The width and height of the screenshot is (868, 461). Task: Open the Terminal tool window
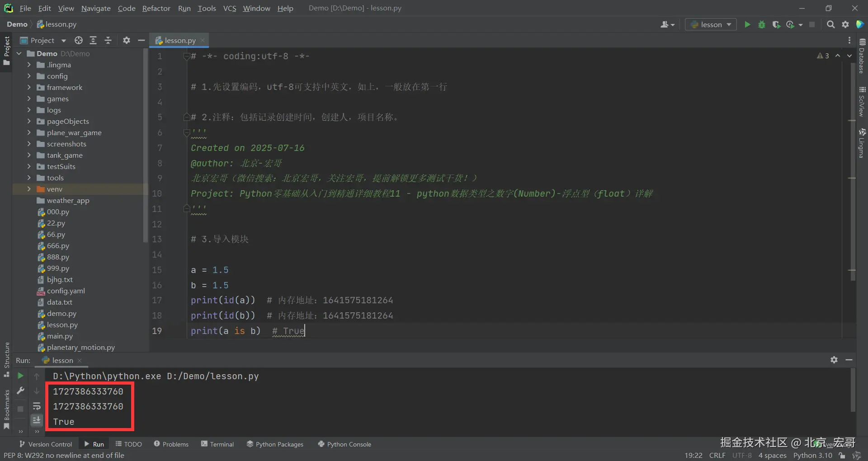[217, 444]
